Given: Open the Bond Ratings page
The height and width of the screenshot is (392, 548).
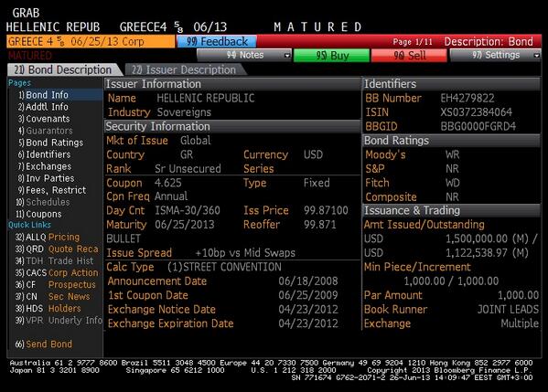Looking at the screenshot, I should point(50,143).
